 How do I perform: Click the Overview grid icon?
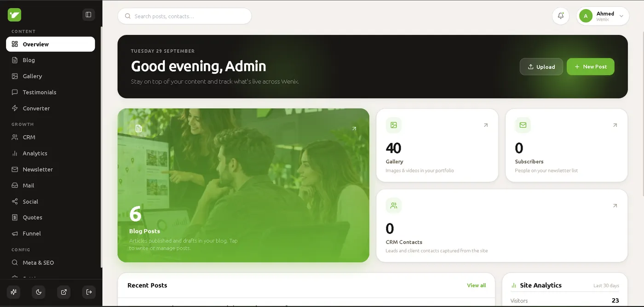point(15,44)
